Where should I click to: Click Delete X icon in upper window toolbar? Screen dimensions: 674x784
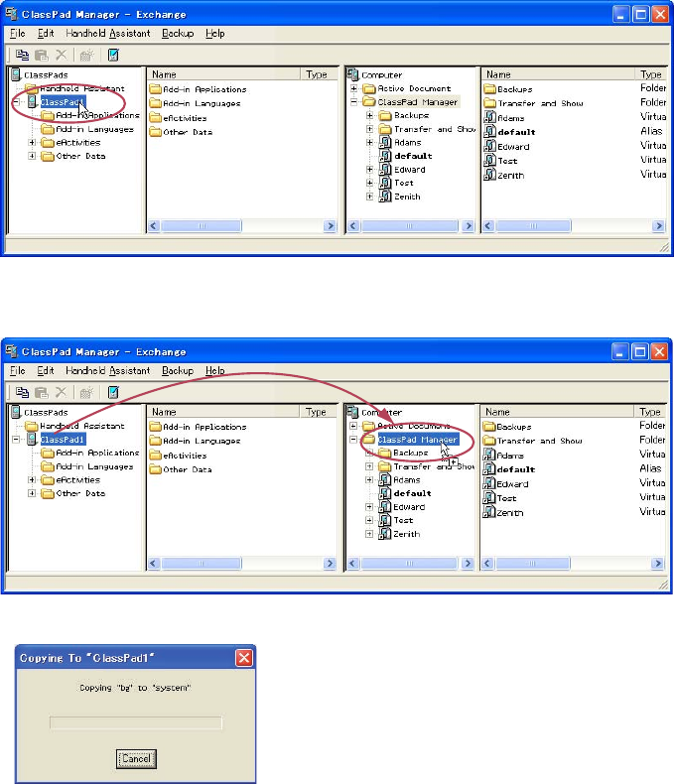pos(61,55)
